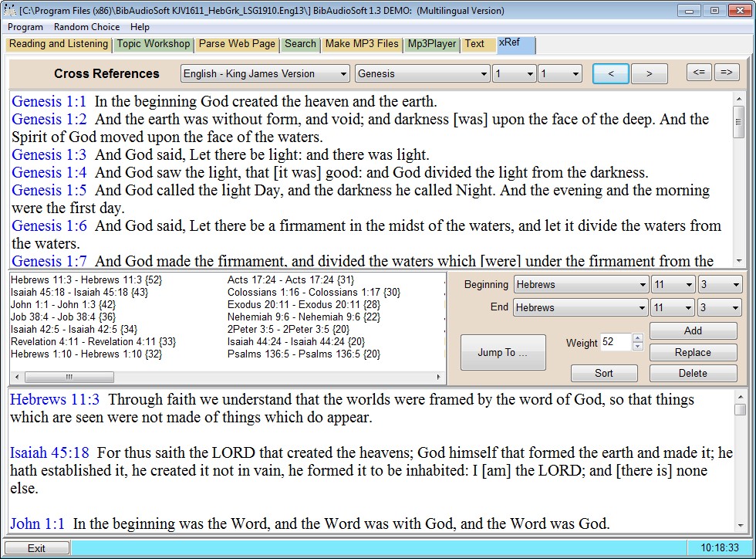Click the Exit button

pos(37,548)
